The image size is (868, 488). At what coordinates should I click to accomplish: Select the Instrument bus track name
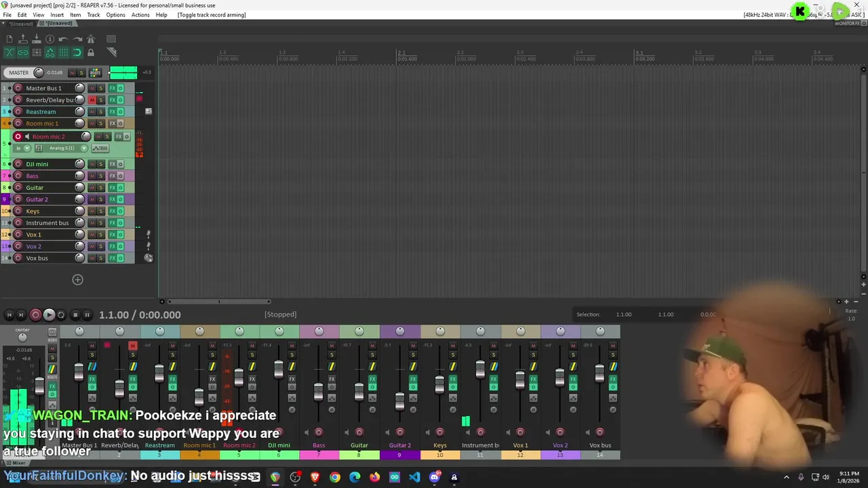click(47, 223)
